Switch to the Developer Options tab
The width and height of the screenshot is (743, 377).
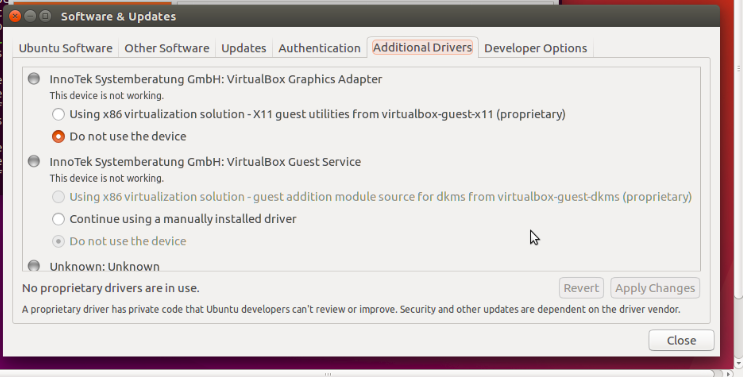click(x=535, y=48)
